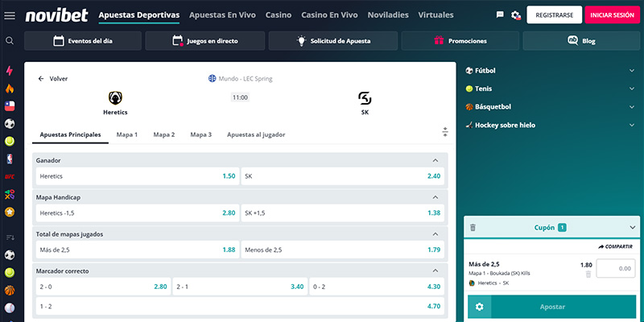Switch to Mapa 3 tab

click(200, 134)
